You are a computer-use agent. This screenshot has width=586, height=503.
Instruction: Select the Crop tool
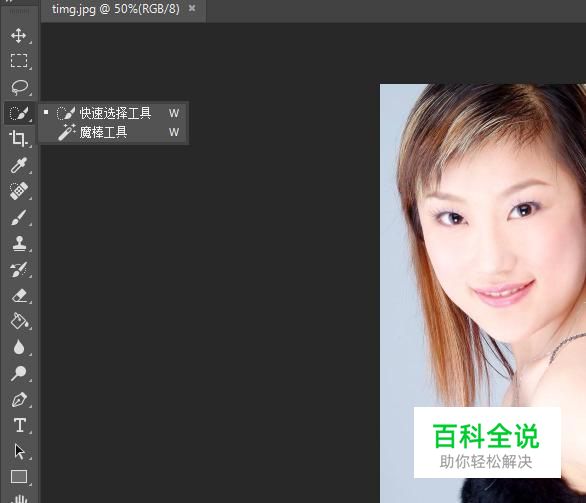click(18, 139)
